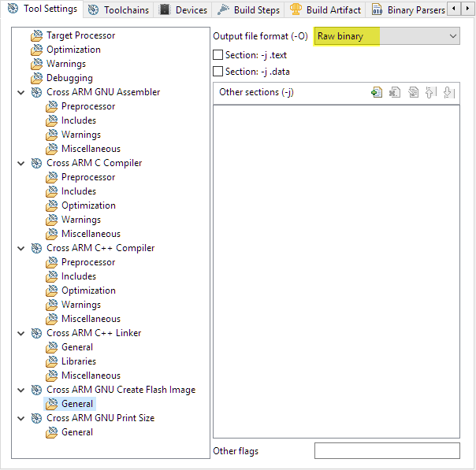Click the Cross ARM GNU Print Size tool icon
The image size is (476, 470).
click(37, 418)
